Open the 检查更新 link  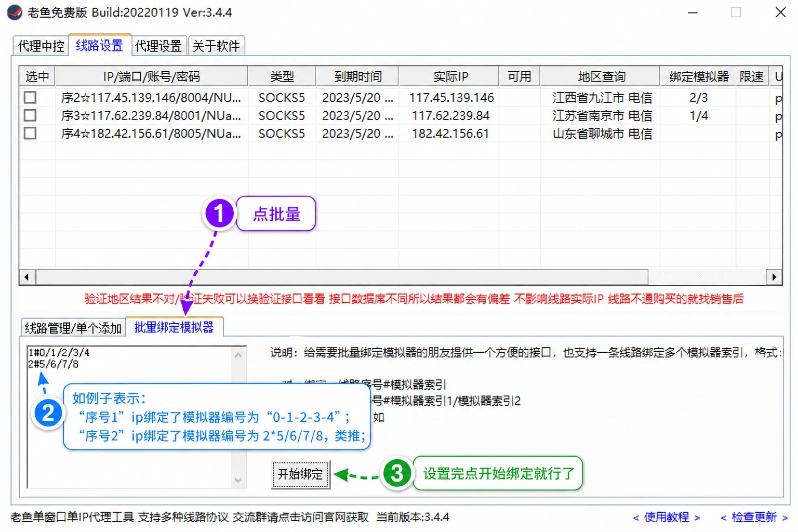click(754, 517)
